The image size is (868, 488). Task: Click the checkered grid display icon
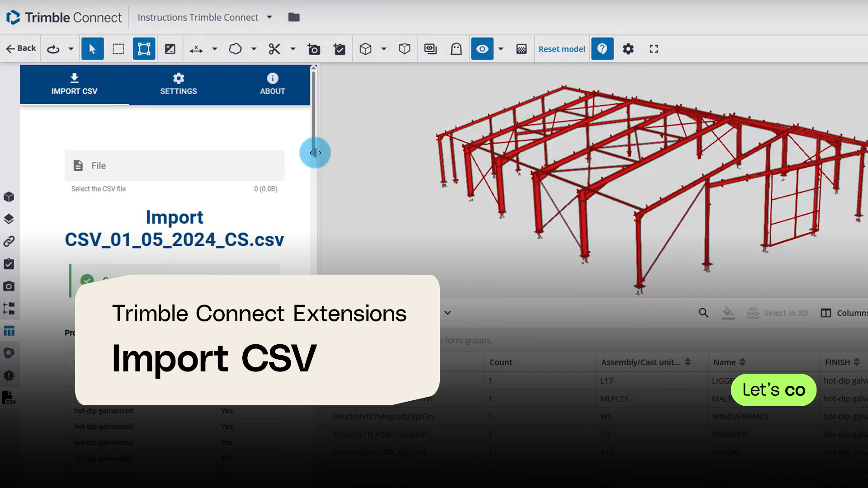[x=521, y=49]
